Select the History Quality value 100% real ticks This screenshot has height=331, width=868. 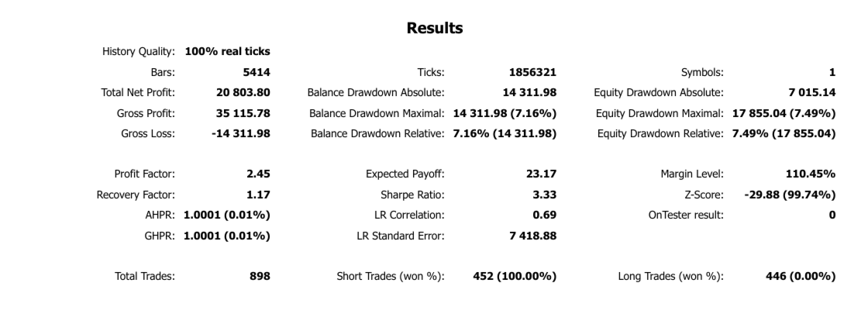click(x=228, y=51)
